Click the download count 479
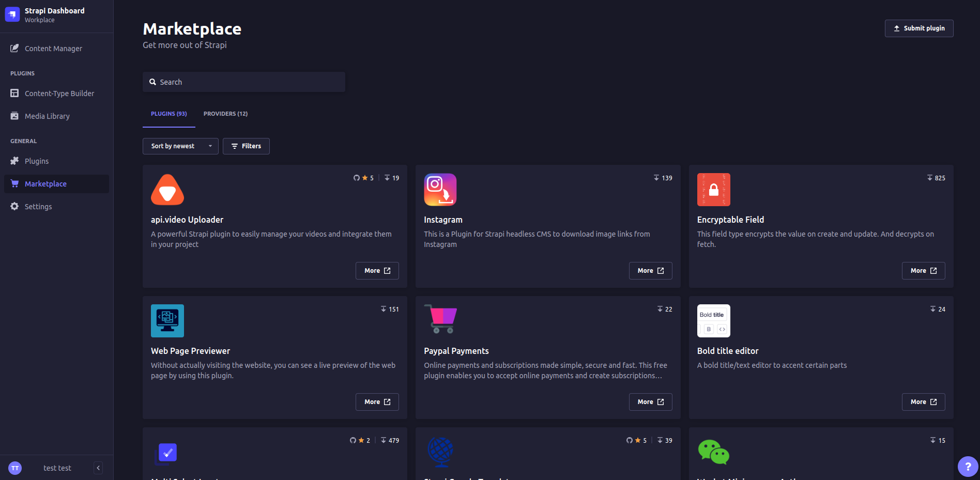This screenshot has width=980, height=480. pyautogui.click(x=390, y=440)
